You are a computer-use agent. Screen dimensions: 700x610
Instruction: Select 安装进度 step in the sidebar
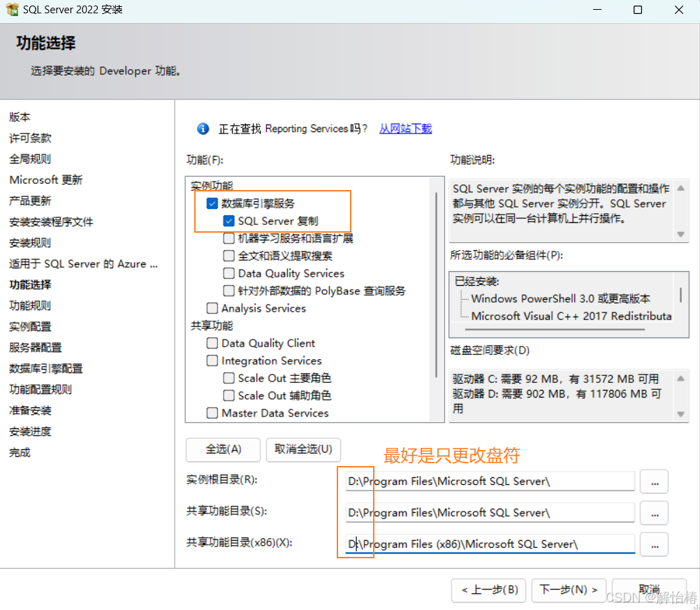click(30, 432)
